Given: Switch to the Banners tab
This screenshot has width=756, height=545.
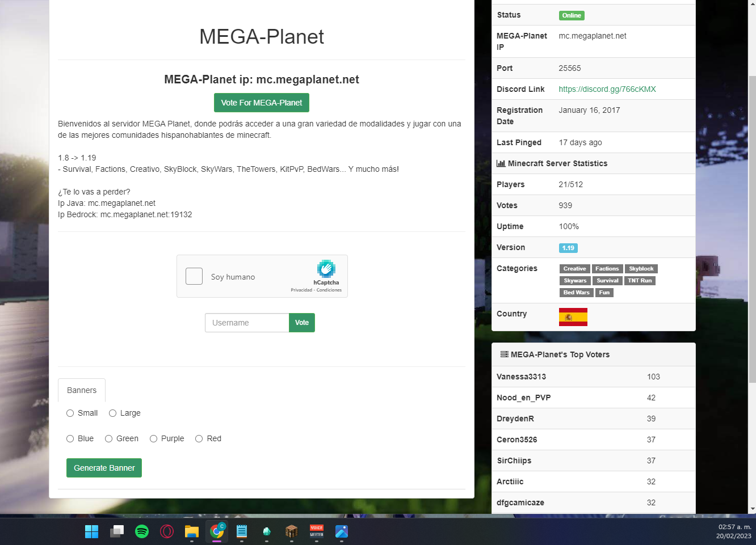Looking at the screenshot, I should pos(82,390).
